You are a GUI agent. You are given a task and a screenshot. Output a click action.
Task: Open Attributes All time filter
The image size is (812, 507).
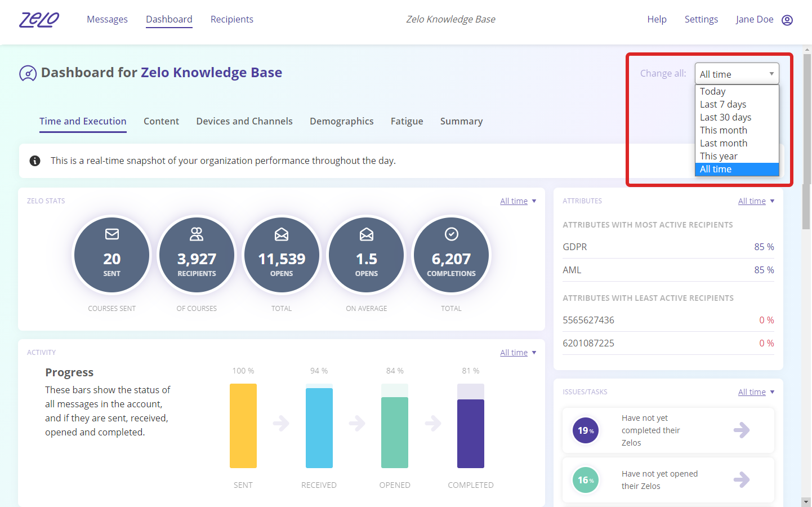[x=756, y=201]
